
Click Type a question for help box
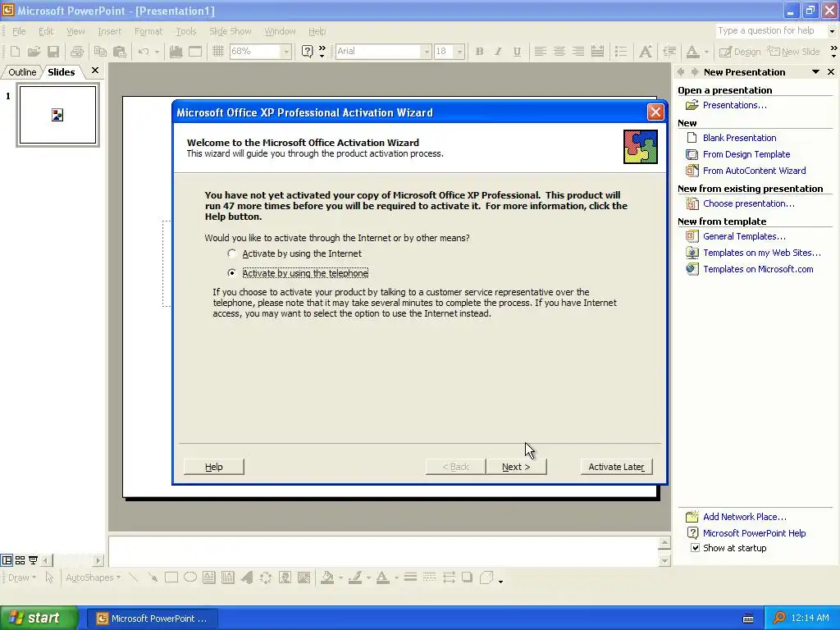771,30
